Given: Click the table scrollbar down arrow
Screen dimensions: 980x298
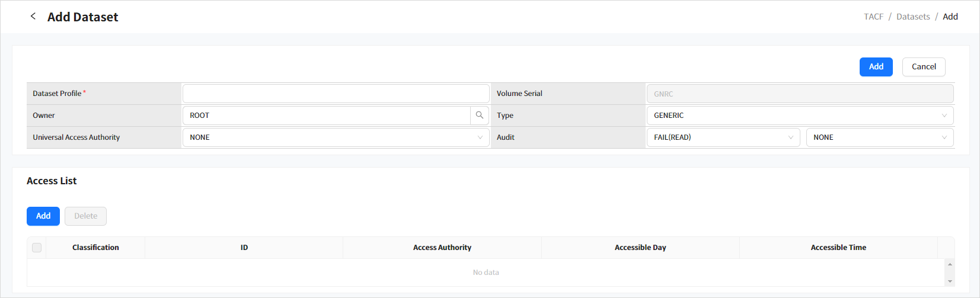Looking at the screenshot, I should 950,281.
